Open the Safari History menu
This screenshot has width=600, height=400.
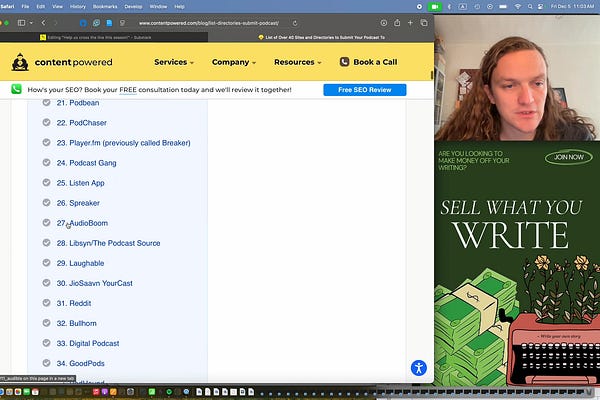pyautogui.click(x=78, y=7)
